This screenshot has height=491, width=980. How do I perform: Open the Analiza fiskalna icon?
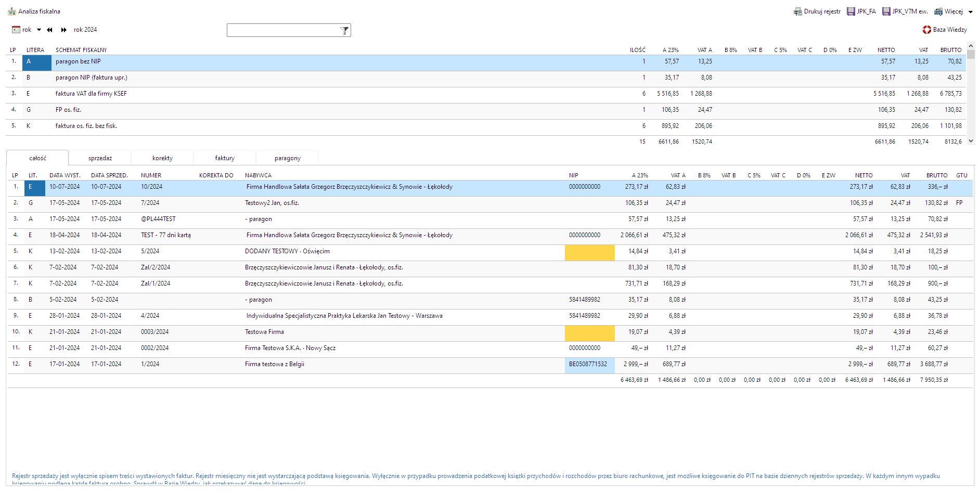[12, 11]
